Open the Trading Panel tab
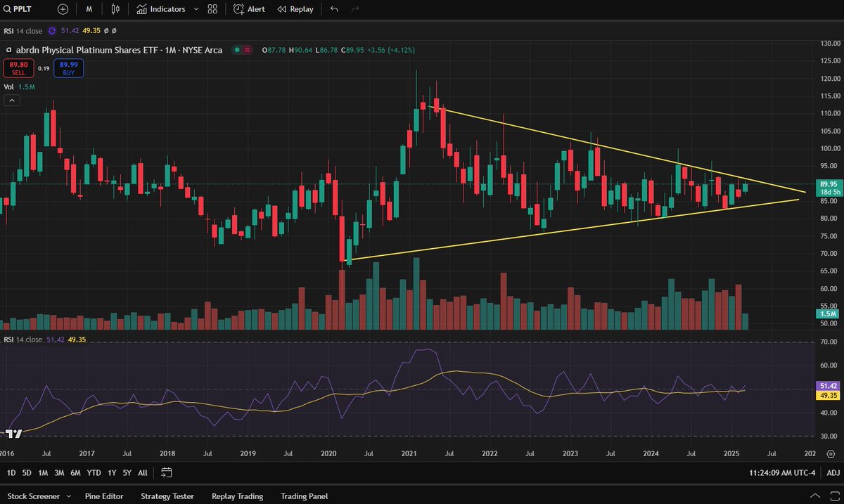The width and height of the screenshot is (844, 504). click(x=305, y=496)
